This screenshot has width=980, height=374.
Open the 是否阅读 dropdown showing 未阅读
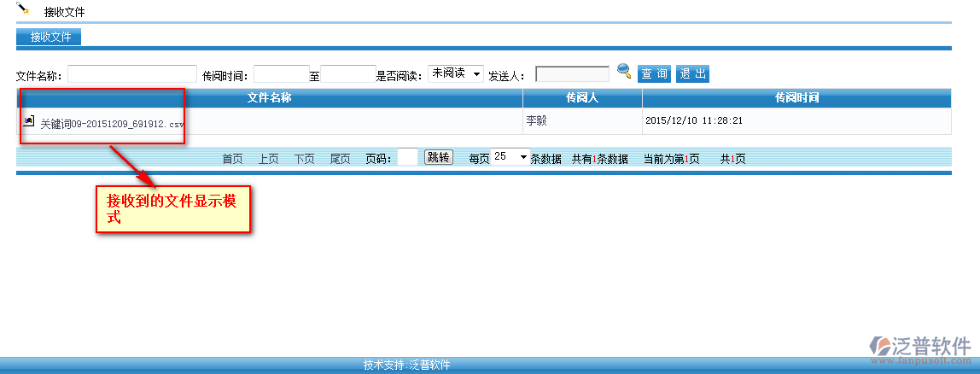pos(456,73)
